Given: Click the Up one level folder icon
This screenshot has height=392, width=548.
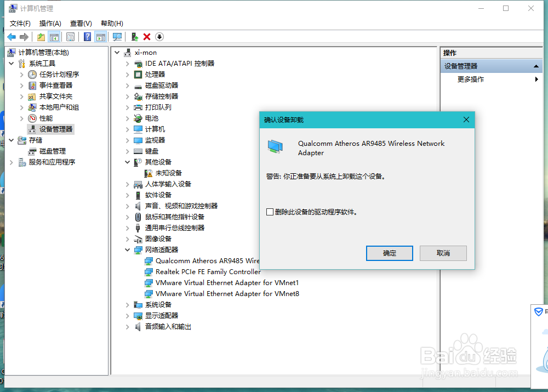Looking at the screenshot, I should 41,37.
